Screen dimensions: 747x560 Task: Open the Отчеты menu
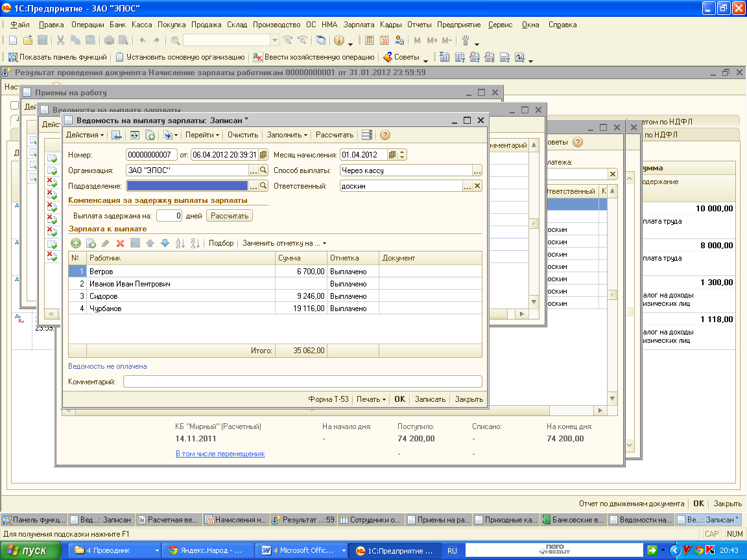point(420,25)
